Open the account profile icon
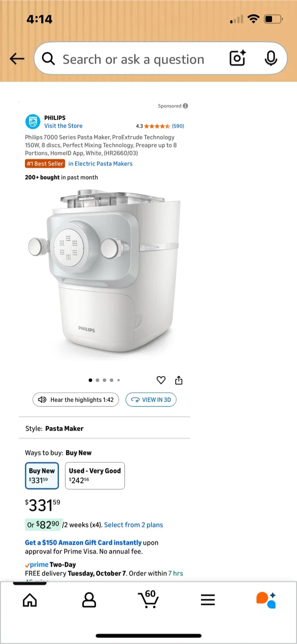The width and height of the screenshot is (297, 644). point(89,600)
